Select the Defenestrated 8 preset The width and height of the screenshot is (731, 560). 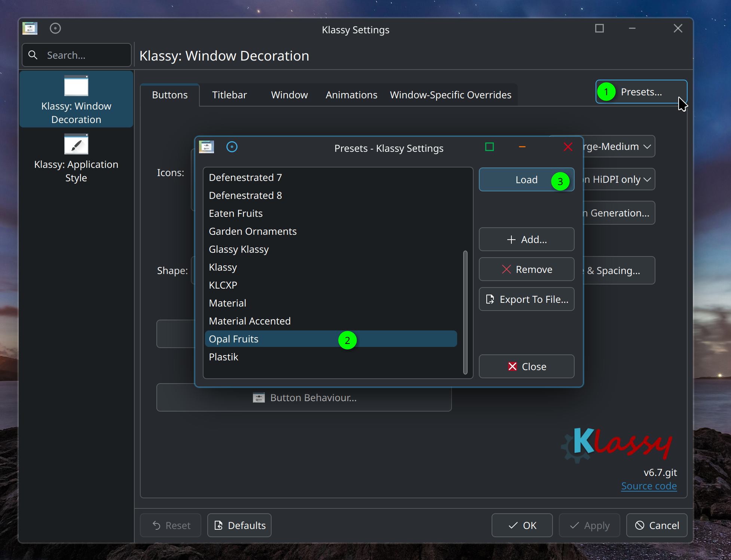pyautogui.click(x=331, y=196)
